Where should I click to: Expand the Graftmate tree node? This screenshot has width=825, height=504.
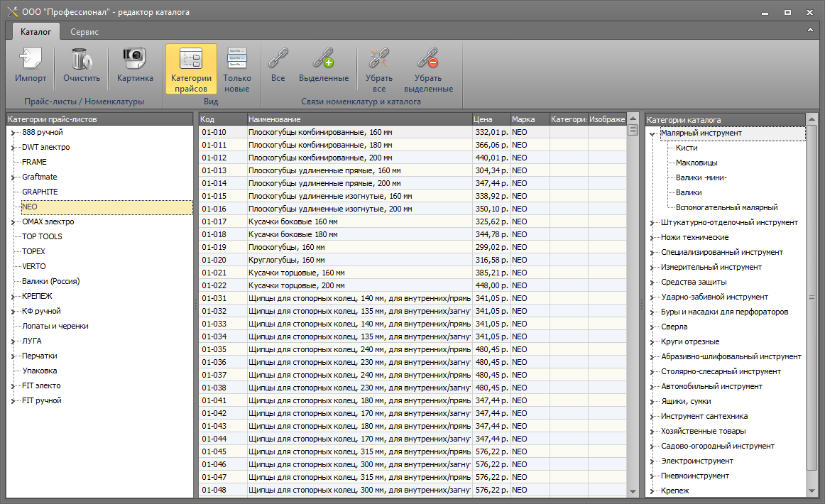click(13, 177)
